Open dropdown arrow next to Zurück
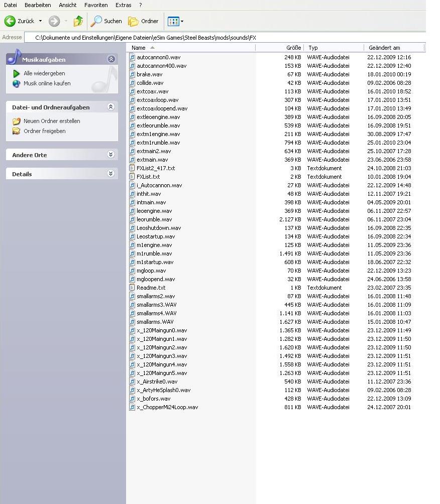Image resolution: width=440 pixels, height=504 pixels. click(x=40, y=21)
